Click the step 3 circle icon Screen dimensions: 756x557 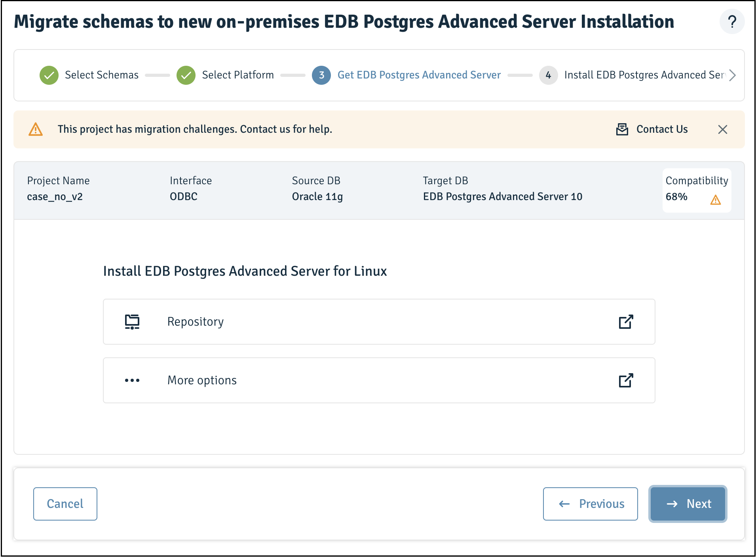321,75
